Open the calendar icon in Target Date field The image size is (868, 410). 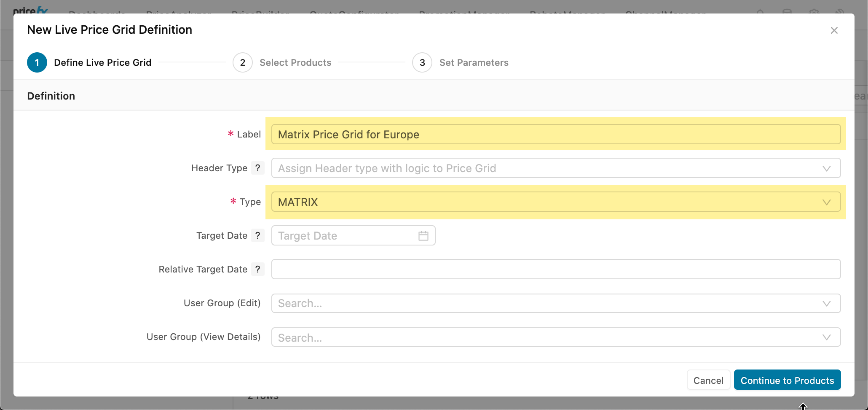pos(423,236)
